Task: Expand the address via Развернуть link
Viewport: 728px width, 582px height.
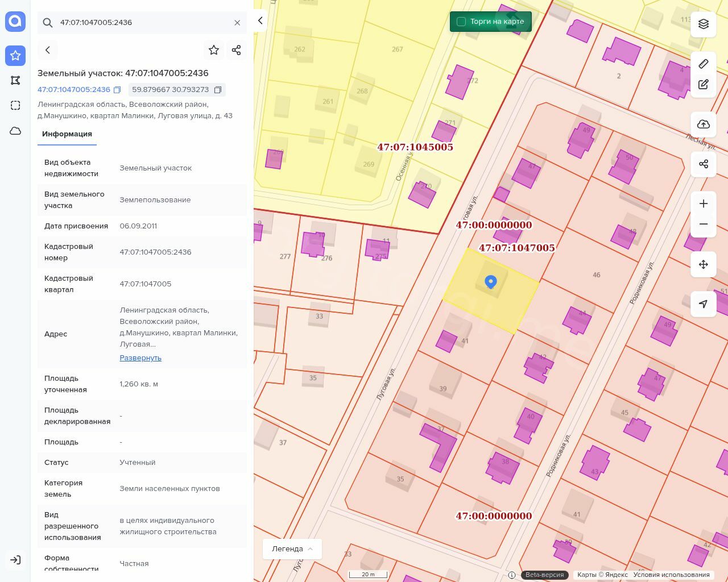Action: pos(140,358)
